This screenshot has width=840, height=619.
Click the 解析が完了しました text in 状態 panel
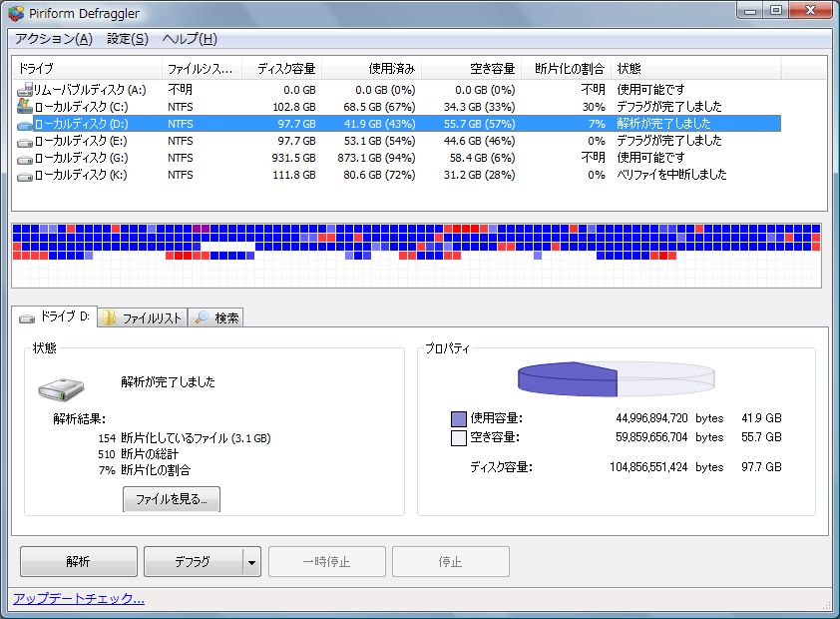(169, 382)
